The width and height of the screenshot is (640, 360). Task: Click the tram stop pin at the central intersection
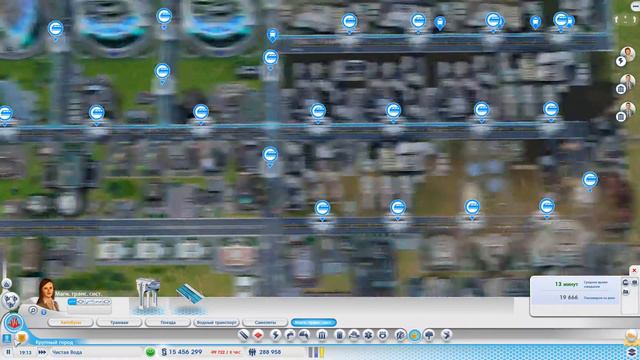tap(273, 35)
